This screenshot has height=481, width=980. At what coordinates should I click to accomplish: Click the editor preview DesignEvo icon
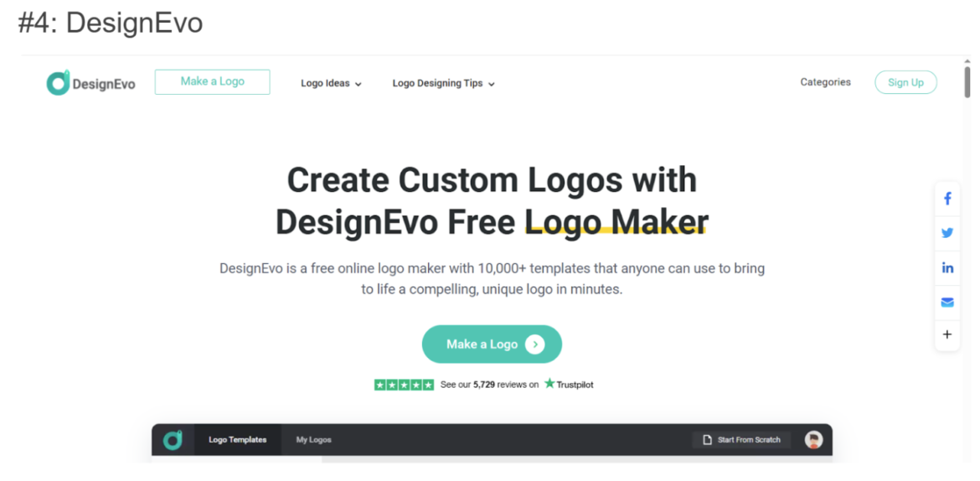tap(173, 440)
